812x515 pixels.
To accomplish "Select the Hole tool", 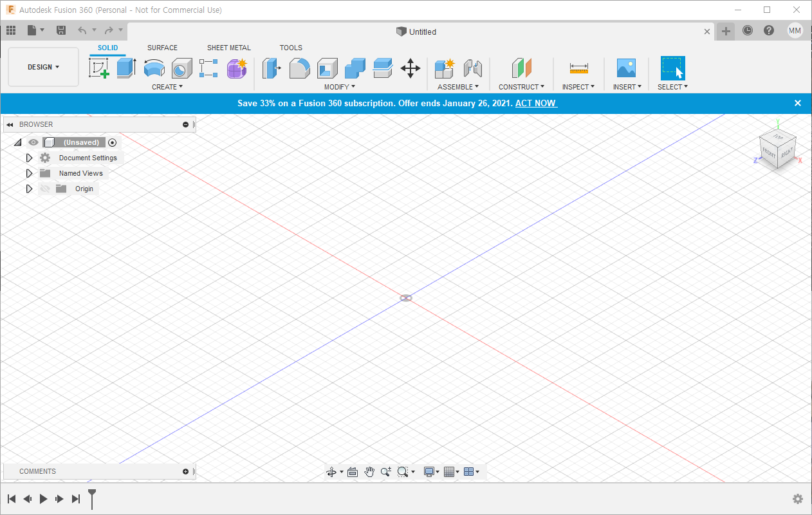I will 181,68.
